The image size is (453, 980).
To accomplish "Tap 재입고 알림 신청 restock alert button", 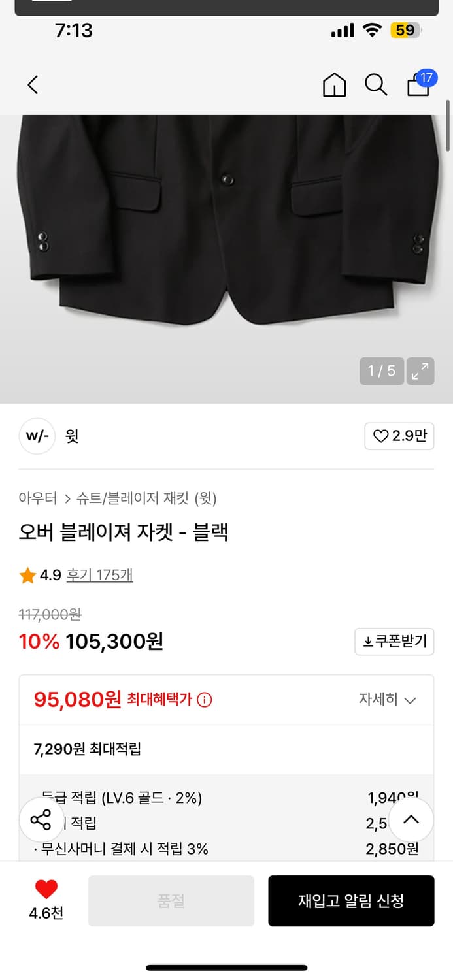I will tap(352, 901).
